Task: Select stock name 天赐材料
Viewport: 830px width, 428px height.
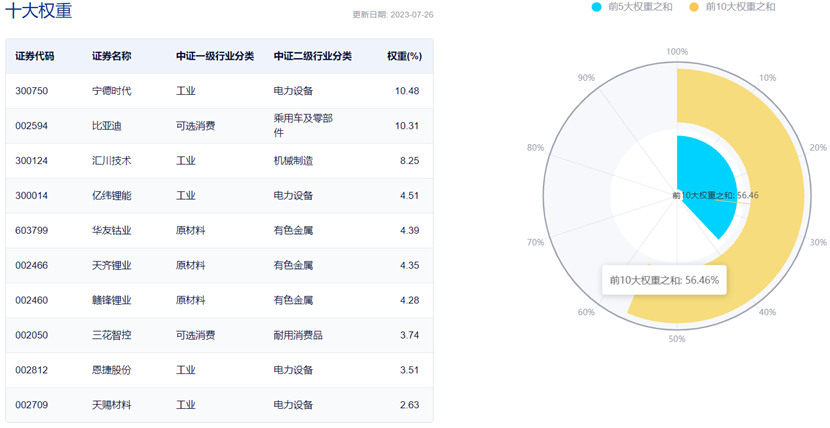Action: click(x=112, y=405)
